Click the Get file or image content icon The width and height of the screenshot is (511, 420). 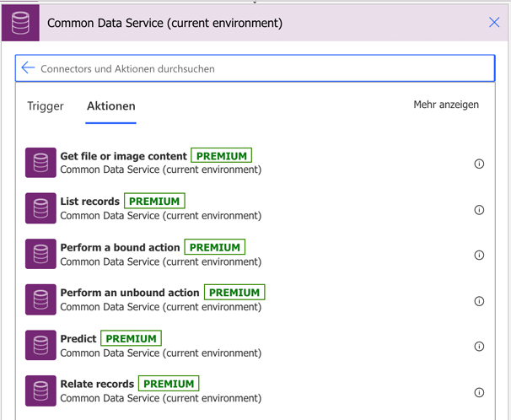coord(40,163)
